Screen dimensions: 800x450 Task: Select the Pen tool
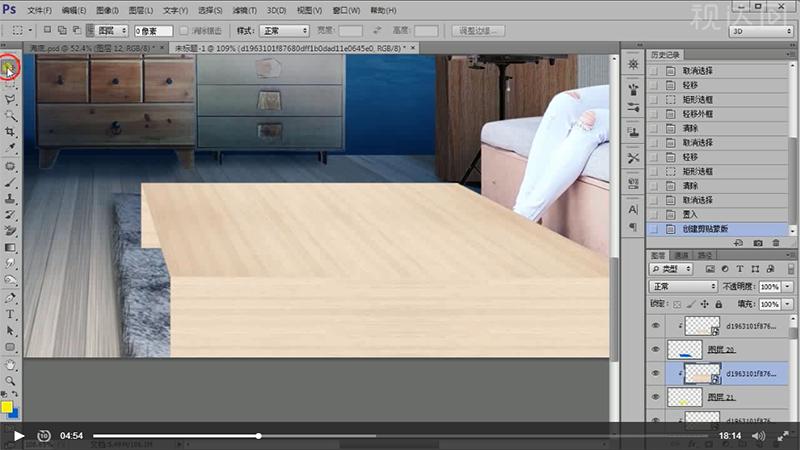[x=10, y=298]
